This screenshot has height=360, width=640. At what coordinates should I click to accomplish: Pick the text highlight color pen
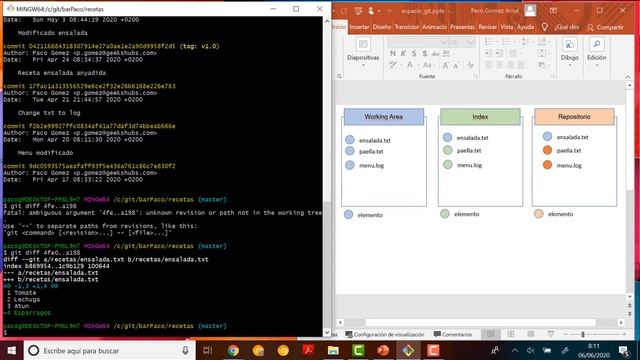tap(393, 65)
